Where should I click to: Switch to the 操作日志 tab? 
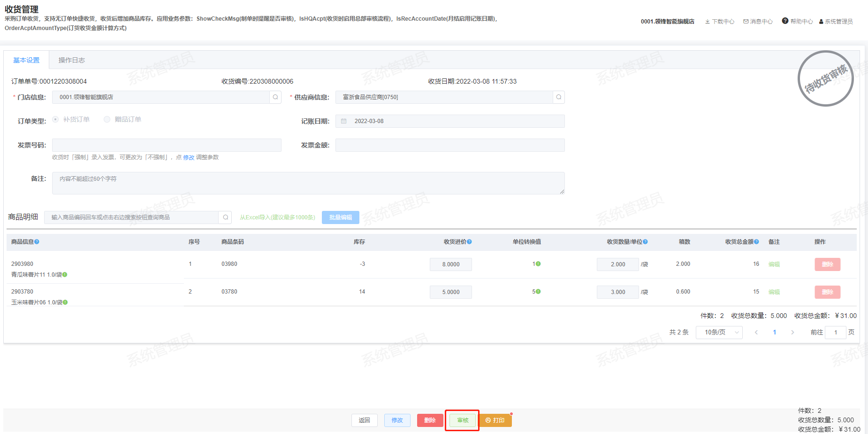pos(71,60)
